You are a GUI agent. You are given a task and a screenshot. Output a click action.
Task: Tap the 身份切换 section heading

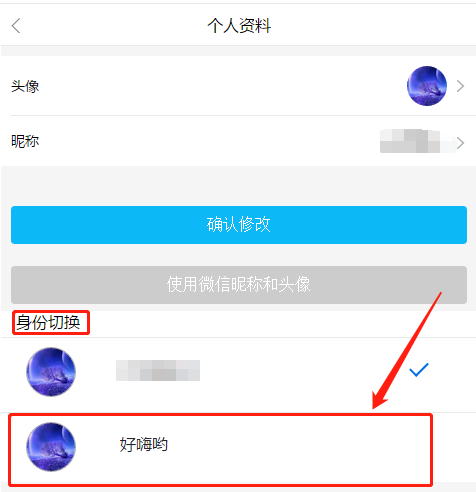coord(49,322)
